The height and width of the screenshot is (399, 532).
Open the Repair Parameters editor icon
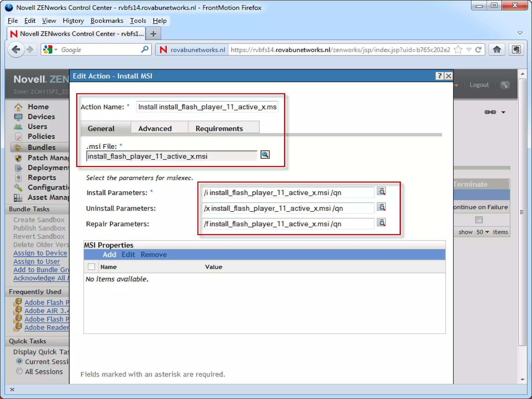(x=381, y=223)
